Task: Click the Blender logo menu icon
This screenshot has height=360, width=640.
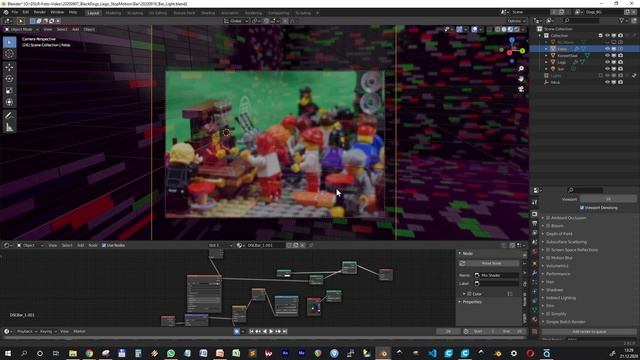Action: coord(6,12)
